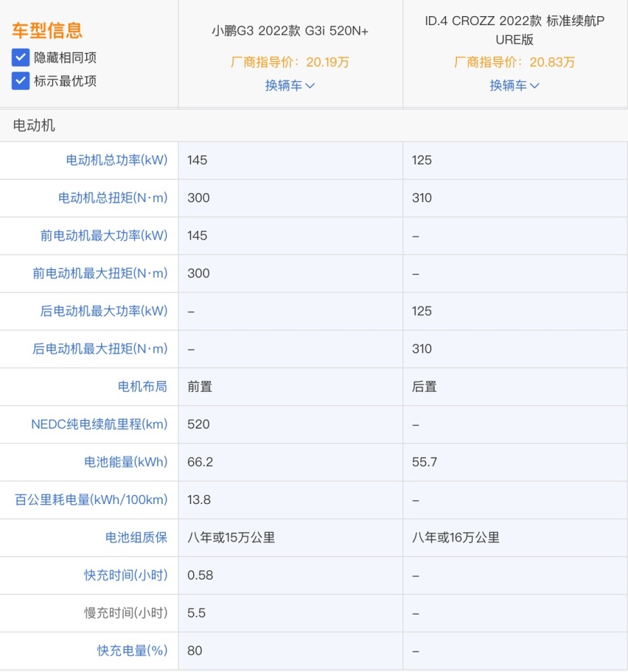The height and width of the screenshot is (672, 628).
Task: Click 小鹏G3 2022款 G3i 520N+ model title
Action: click(290, 31)
